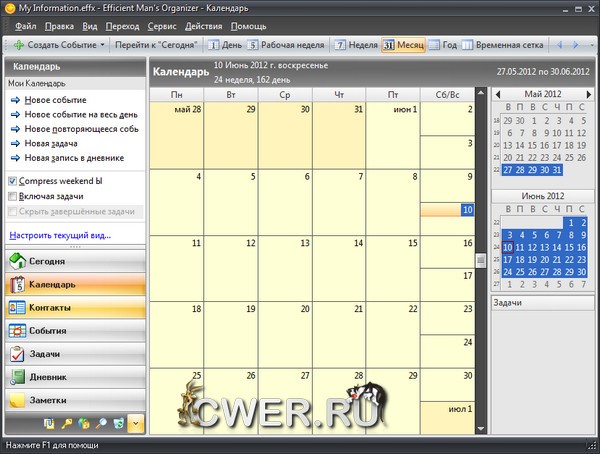Go to next month in mini calendar
The height and width of the screenshot is (454, 600).
589,94
